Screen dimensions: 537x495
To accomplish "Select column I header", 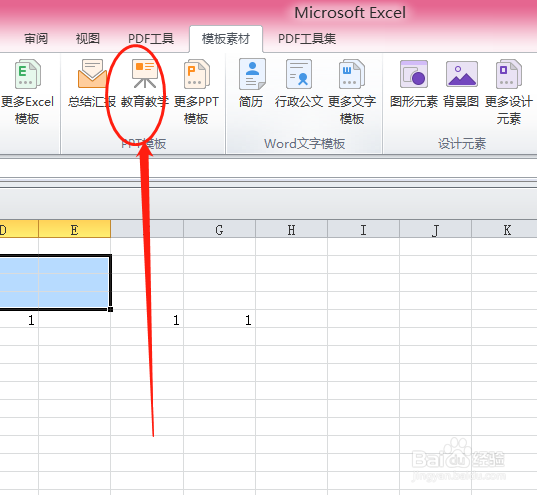I will (x=363, y=229).
